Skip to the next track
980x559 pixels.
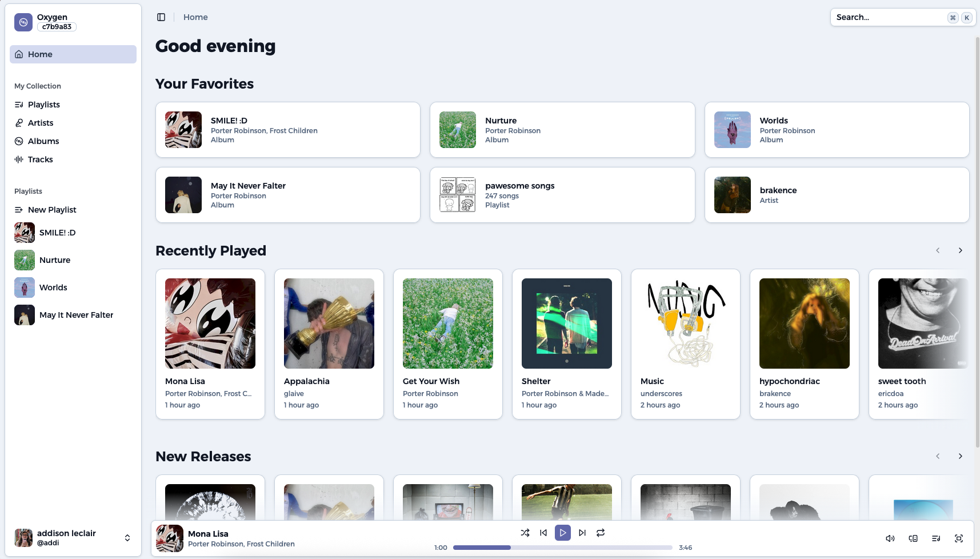tap(582, 533)
